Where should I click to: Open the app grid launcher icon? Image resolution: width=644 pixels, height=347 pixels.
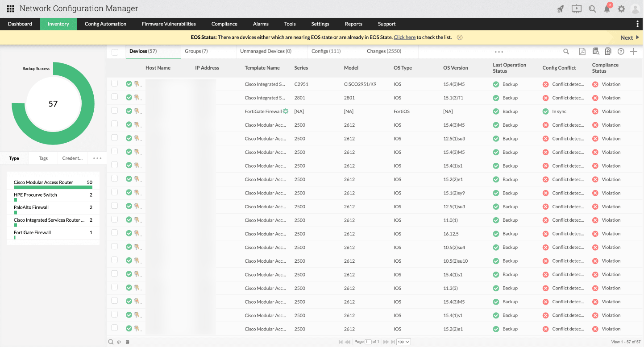pos(10,9)
